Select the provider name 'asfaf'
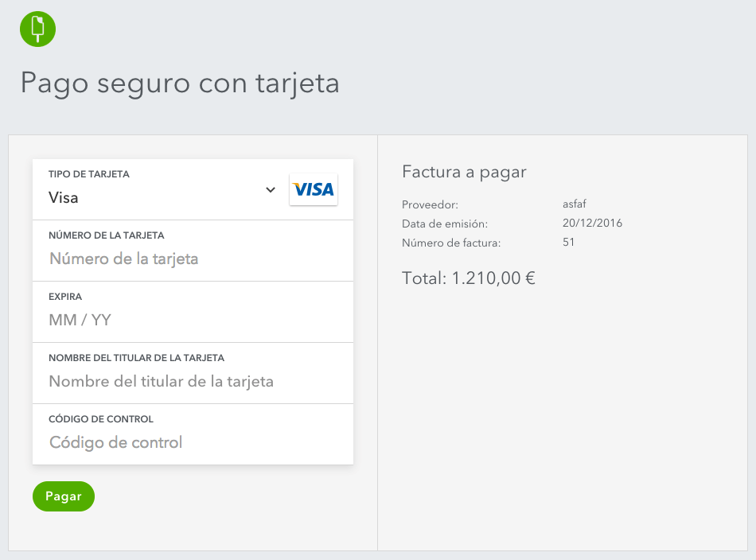The image size is (756, 560). (x=575, y=204)
